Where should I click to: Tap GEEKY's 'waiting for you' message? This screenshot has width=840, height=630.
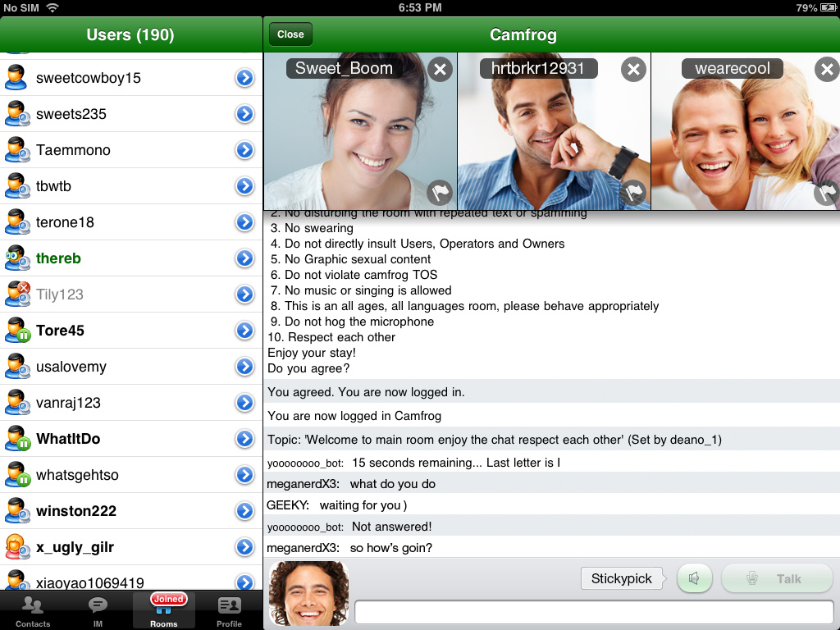[x=363, y=505]
